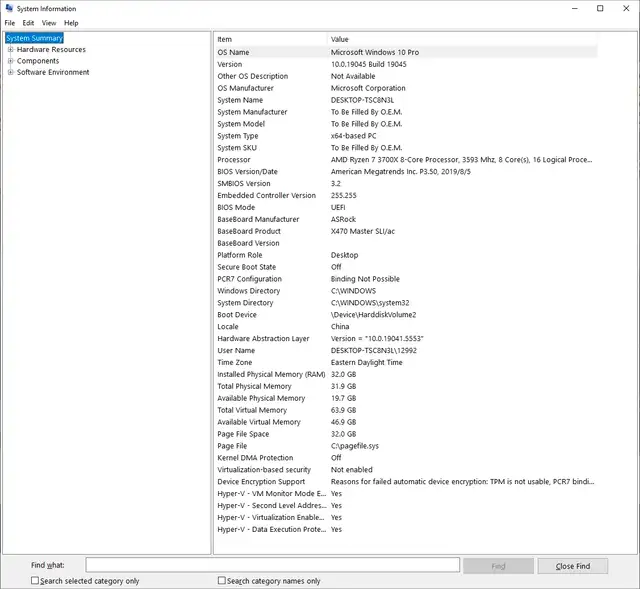Open the Edit menu

point(28,23)
